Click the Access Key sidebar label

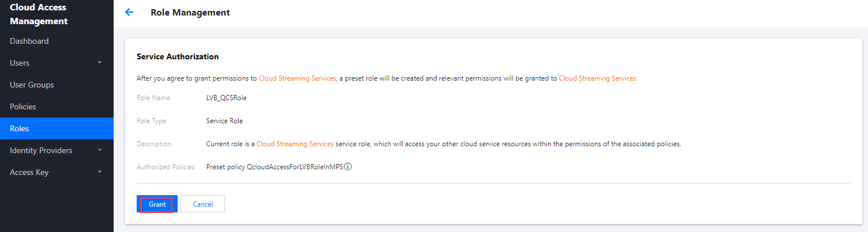[29, 172]
